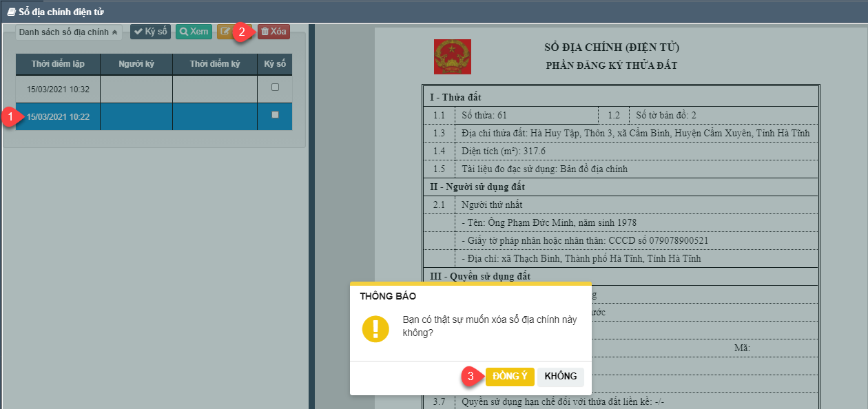
Task: Click the Xem magnifier button
Action: pyautogui.click(x=194, y=32)
